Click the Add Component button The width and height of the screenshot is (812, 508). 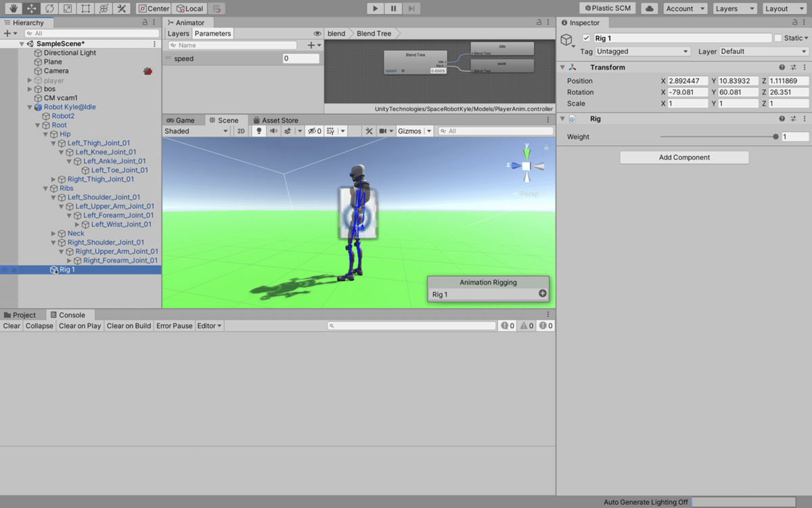(684, 157)
